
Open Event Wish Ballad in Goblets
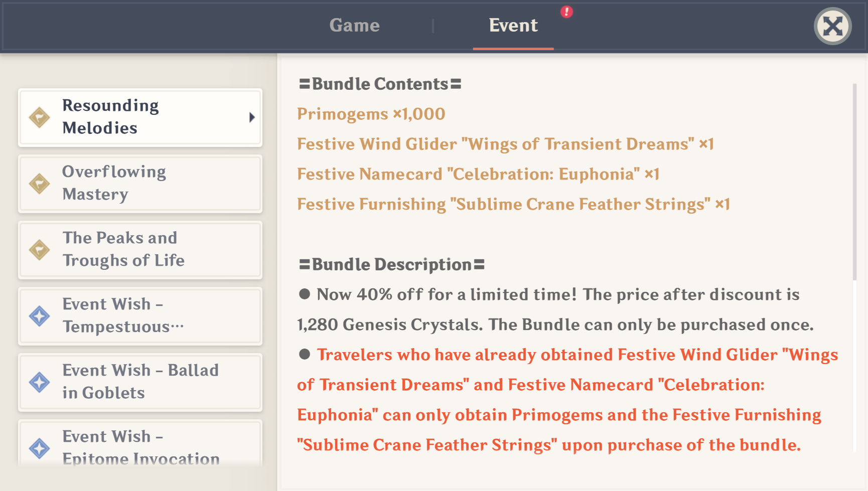140,382
